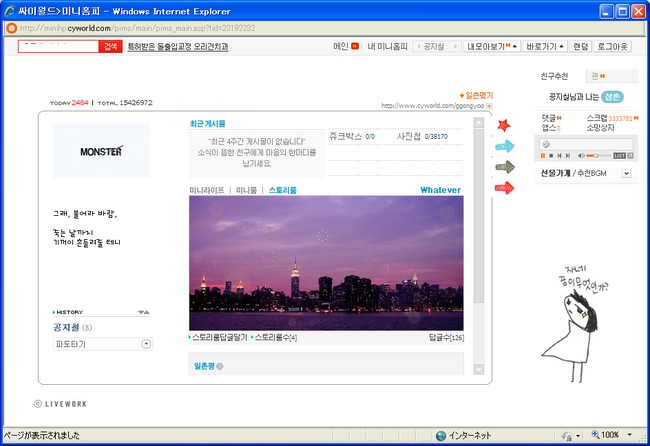Click the right arrow beside 공지철 in the top bar

point(456,46)
